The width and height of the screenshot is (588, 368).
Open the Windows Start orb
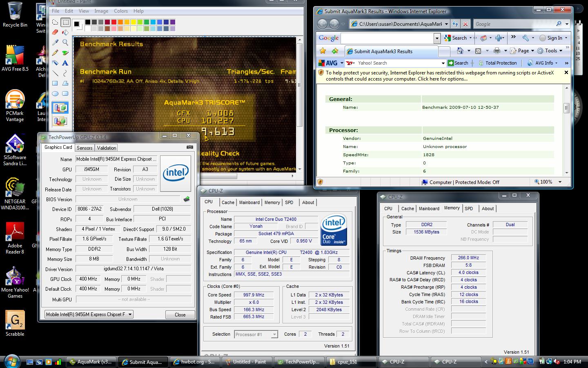click(x=11, y=361)
